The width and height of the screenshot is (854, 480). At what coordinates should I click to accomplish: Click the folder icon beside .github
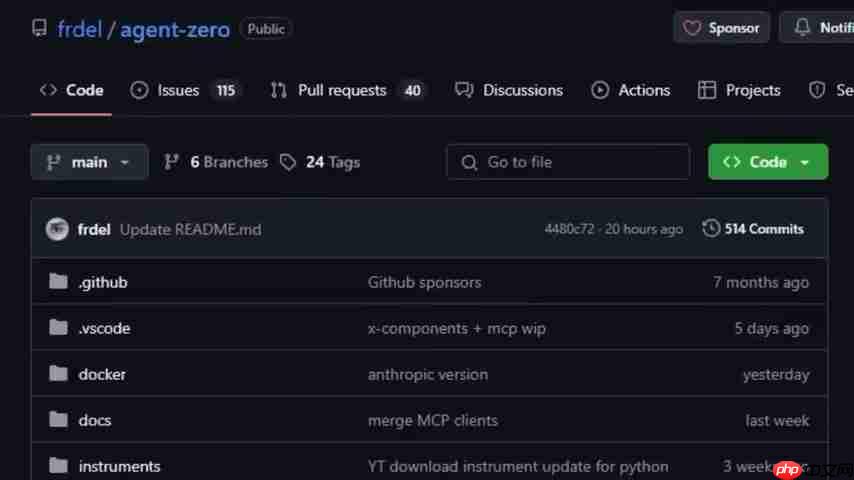[58, 281]
